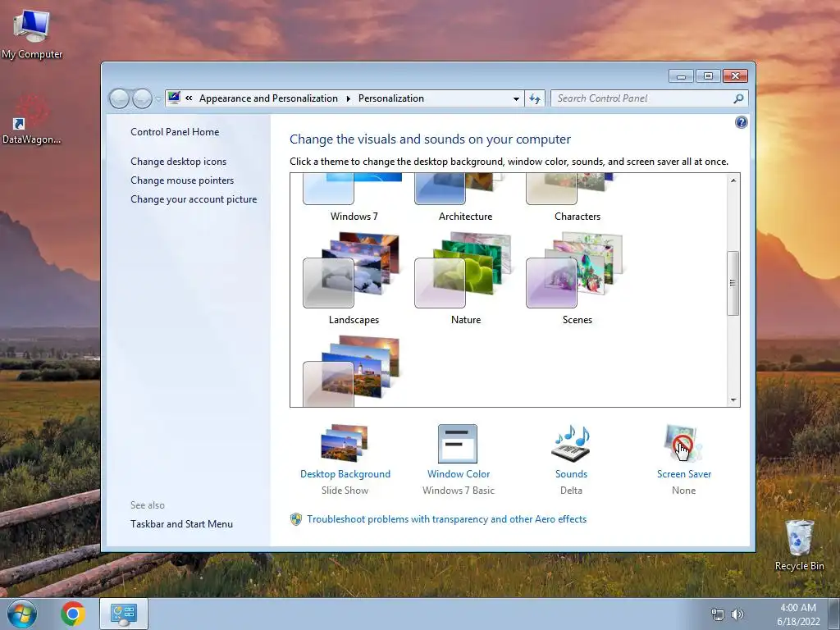The width and height of the screenshot is (840, 630).
Task: Click the theme list scrollbar thumb
Action: 733,283
